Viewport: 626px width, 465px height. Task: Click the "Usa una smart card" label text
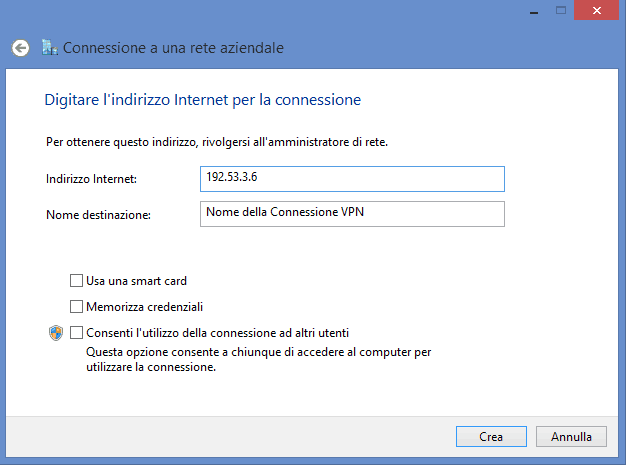(137, 281)
